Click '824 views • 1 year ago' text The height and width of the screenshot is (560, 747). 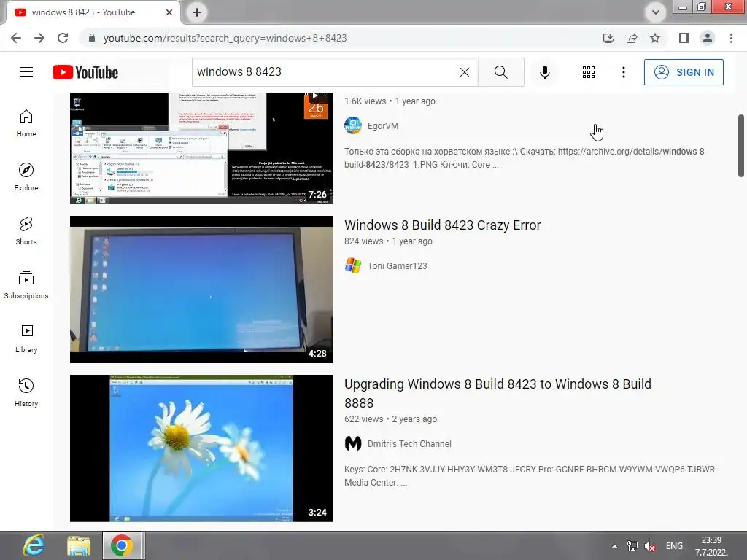[388, 241]
